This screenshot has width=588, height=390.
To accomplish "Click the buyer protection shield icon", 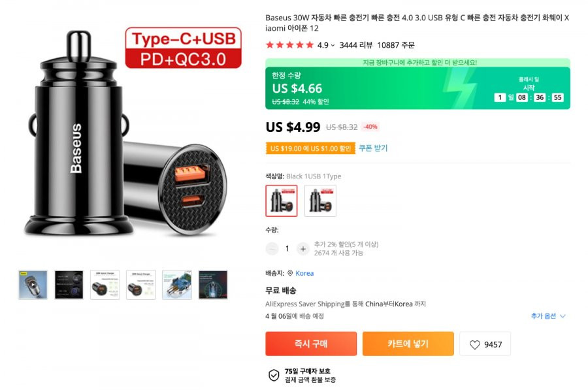I will pyautogui.click(x=274, y=375).
